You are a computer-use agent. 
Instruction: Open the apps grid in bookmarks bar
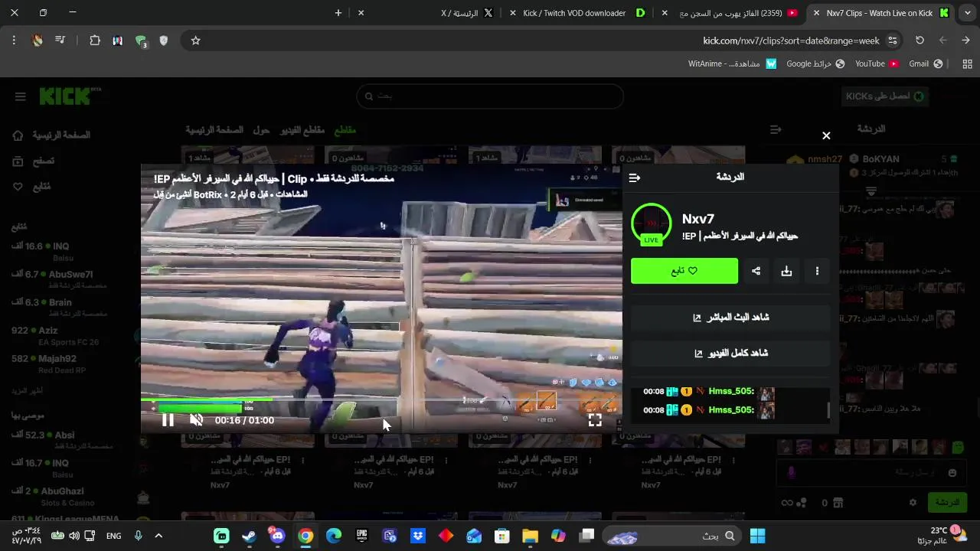tap(968, 64)
